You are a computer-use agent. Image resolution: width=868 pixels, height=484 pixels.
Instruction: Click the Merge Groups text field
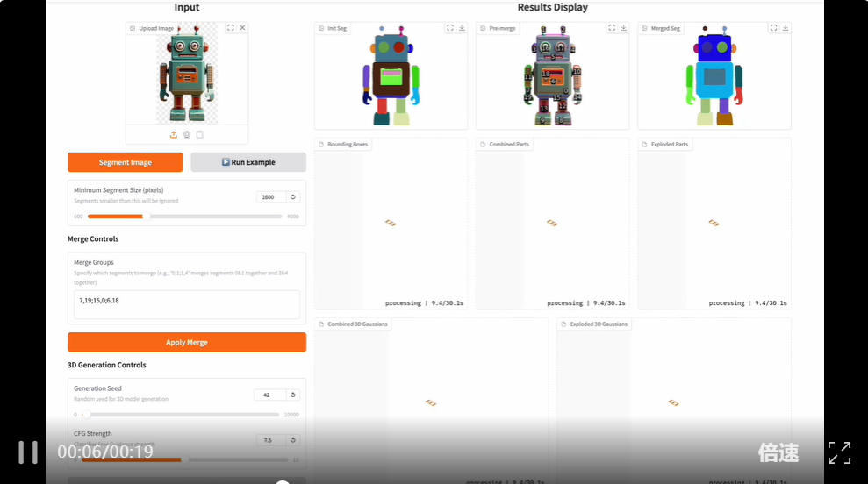187,304
